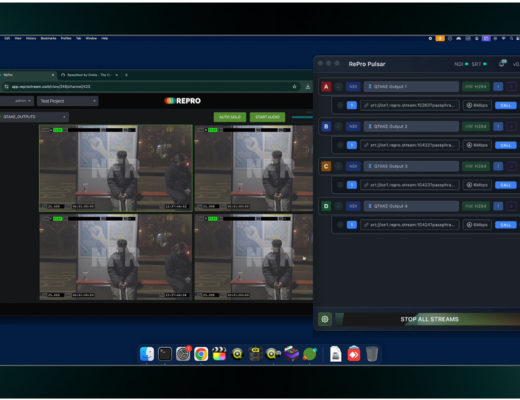
Task: Toggle the enable circle on channel B row
Action: coord(339,126)
